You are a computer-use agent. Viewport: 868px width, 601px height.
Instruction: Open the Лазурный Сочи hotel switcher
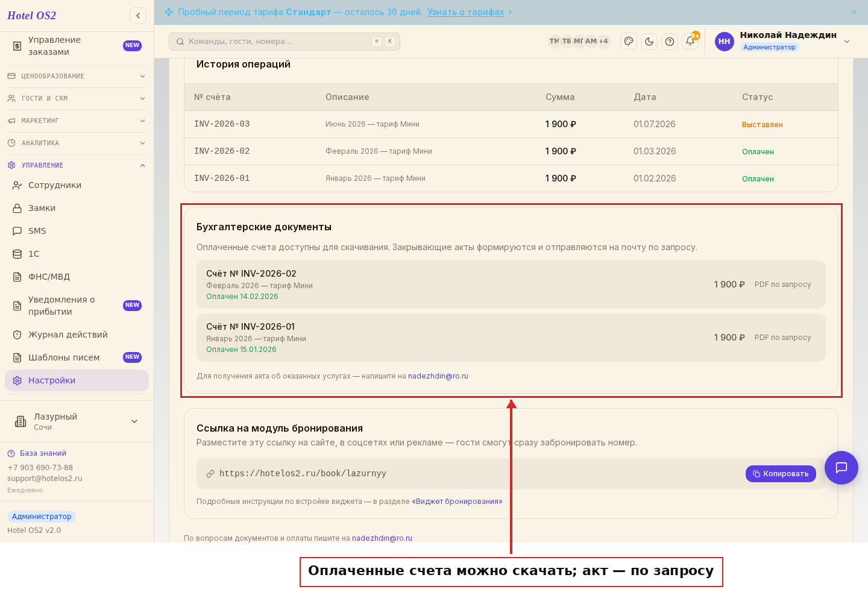(77, 421)
